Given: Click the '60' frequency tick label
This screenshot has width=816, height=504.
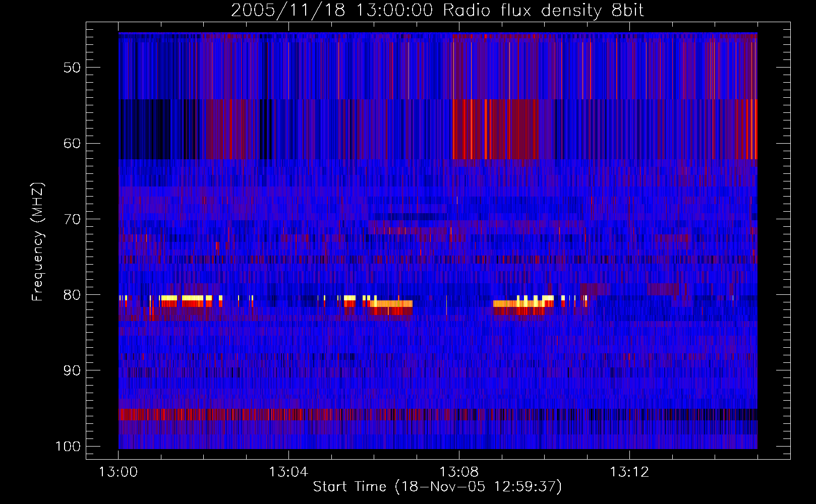Looking at the screenshot, I should 72,143.
